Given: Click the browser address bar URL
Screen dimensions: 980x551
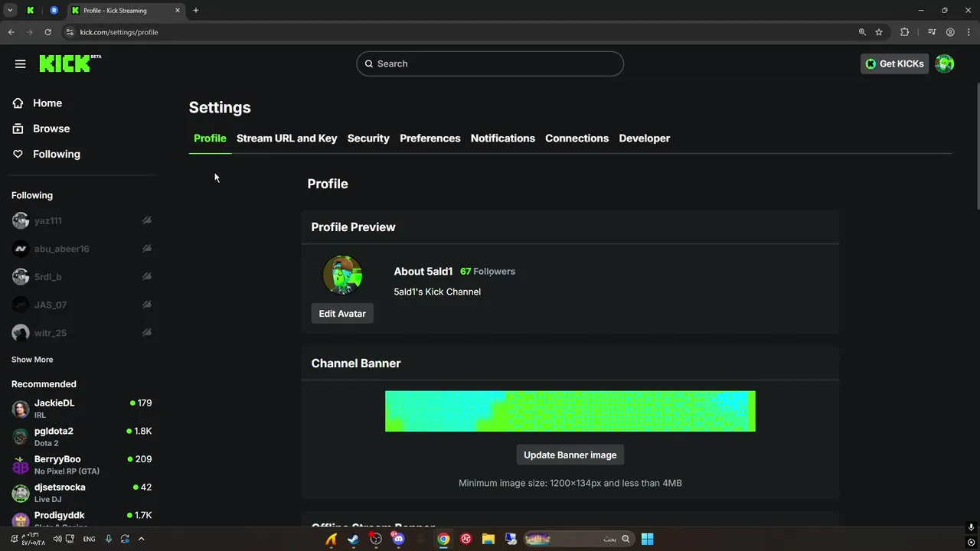Looking at the screenshot, I should pos(119,32).
